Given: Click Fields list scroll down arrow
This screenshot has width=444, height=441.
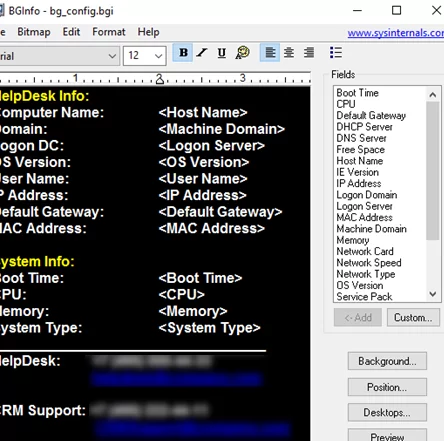Looking at the screenshot, I should pos(433,294).
